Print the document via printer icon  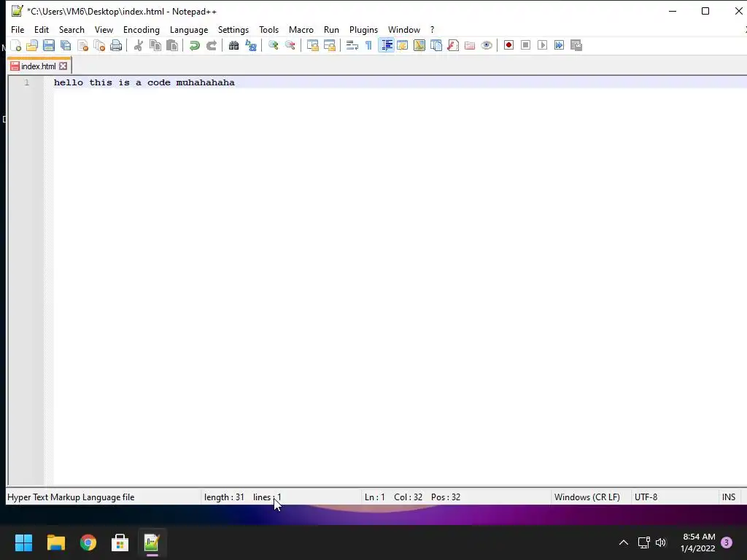tap(116, 45)
